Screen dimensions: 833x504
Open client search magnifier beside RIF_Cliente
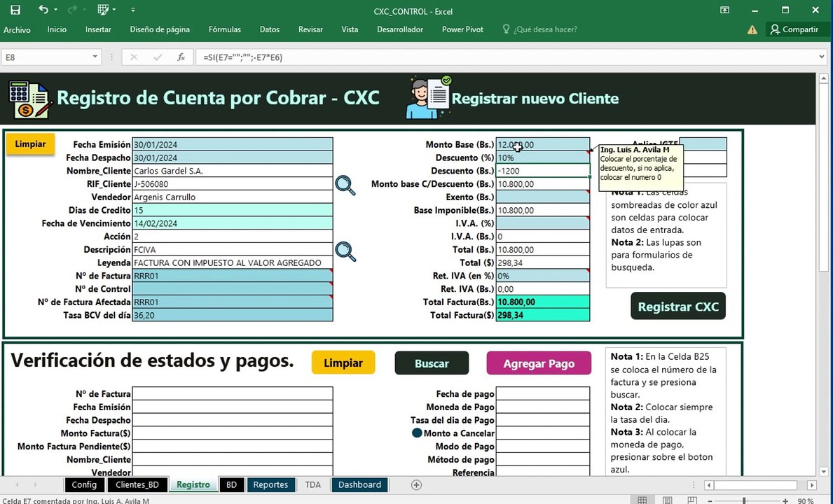pyautogui.click(x=345, y=185)
